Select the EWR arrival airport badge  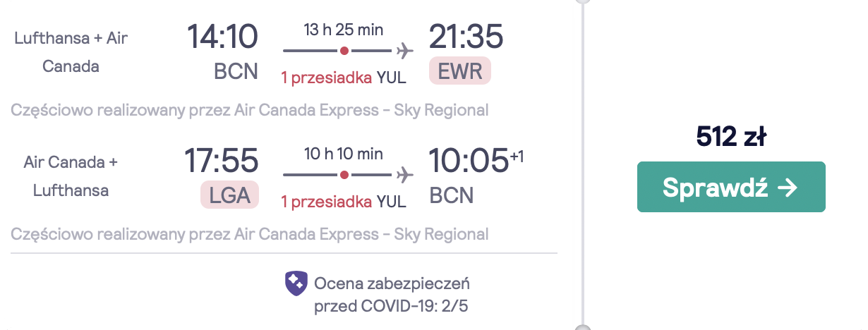click(460, 71)
